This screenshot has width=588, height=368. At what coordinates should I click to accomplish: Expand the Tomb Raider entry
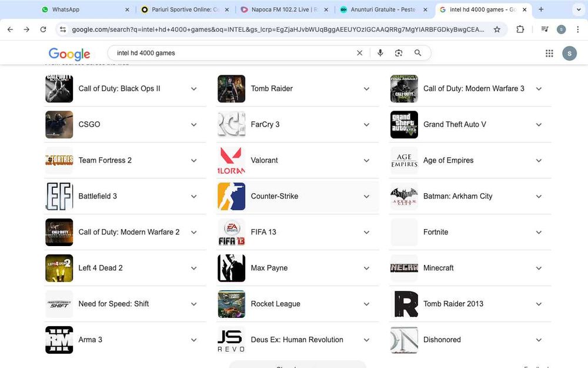pyautogui.click(x=366, y=89)
